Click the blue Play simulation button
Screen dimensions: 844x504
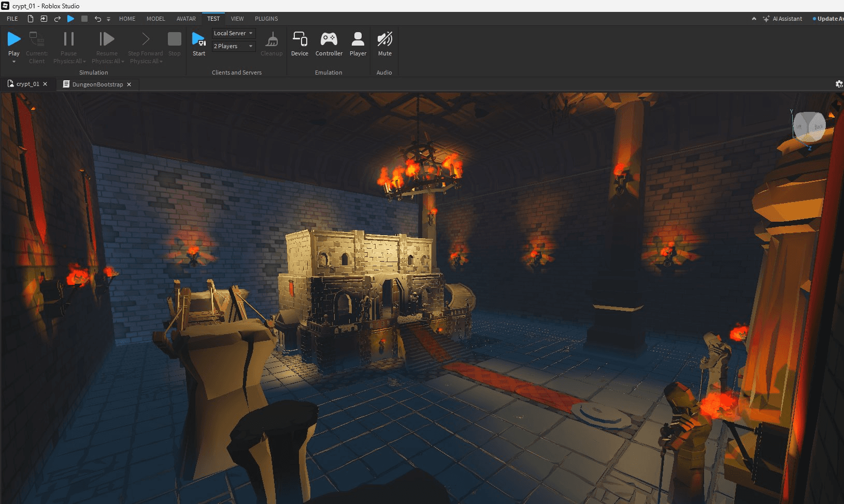[x=14, y=39]
